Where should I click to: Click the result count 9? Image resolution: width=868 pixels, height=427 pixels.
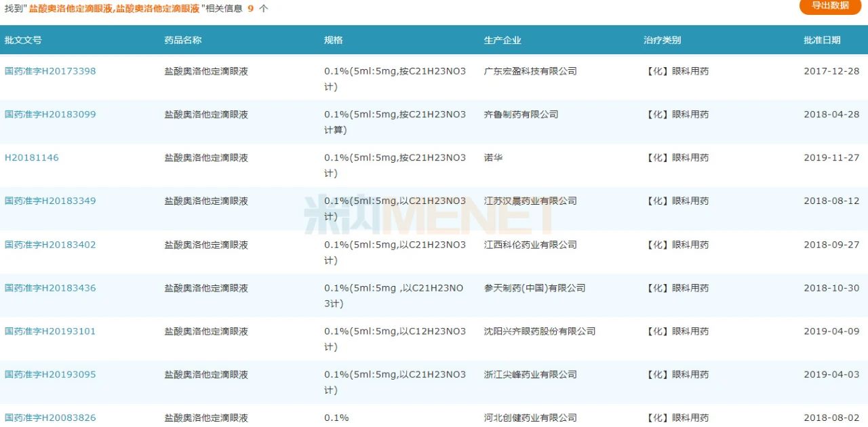pyautogui.click(x=250, y=8)
